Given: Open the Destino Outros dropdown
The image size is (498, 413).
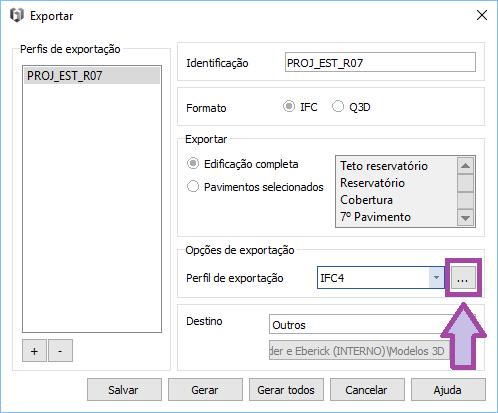Looking at the screenshot, I should pyautogui.click(x=372, y=324).
